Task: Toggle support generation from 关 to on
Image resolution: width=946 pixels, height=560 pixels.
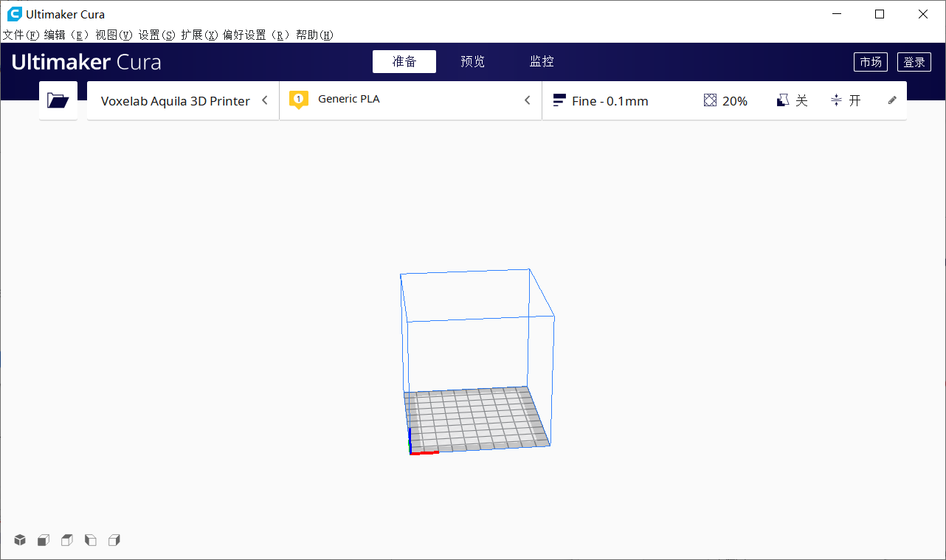Action: [792, 100]
